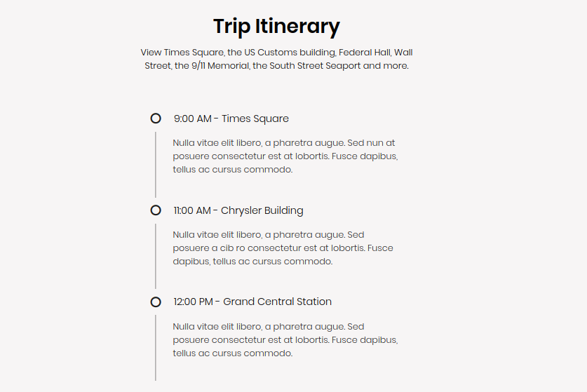Select the 12:00 PM - Grand Central Station heading

[252, 302]
